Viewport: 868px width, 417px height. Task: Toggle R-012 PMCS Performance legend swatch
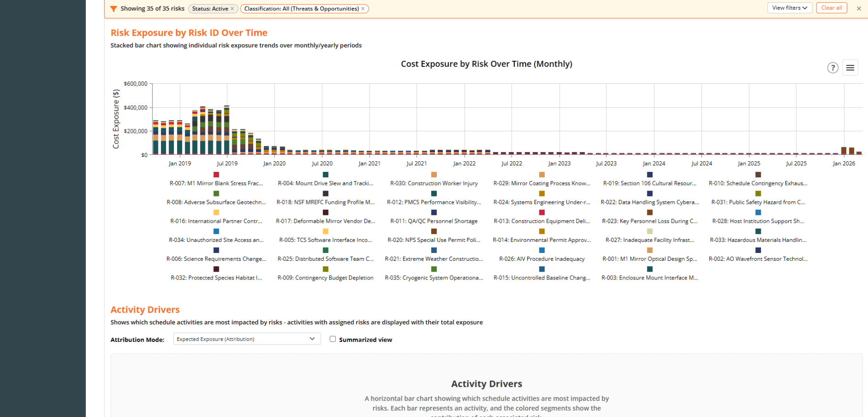tap(434, 193)
